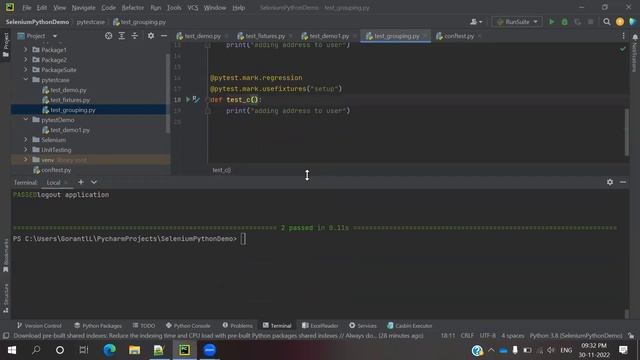Debug the RunSuite configuration
Image resolution: width=640 pixels, height=360 pixels.
coord(564,22)
